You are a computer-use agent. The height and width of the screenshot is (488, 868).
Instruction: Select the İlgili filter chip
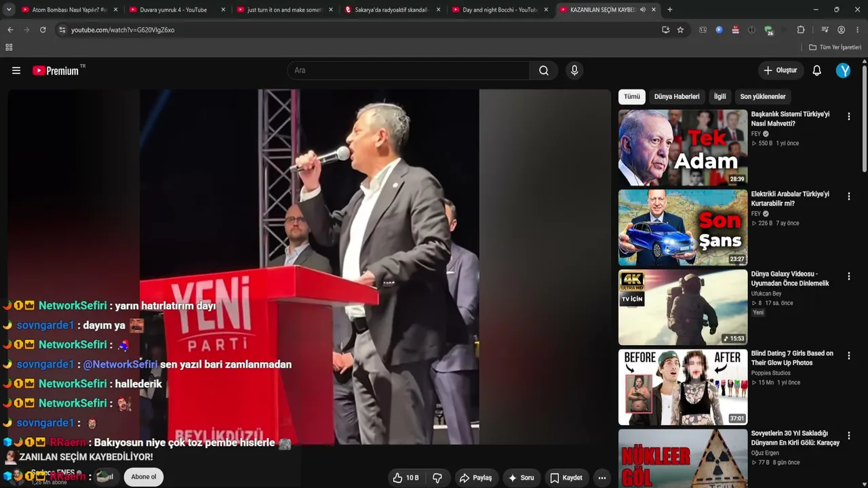click(720, 97)
